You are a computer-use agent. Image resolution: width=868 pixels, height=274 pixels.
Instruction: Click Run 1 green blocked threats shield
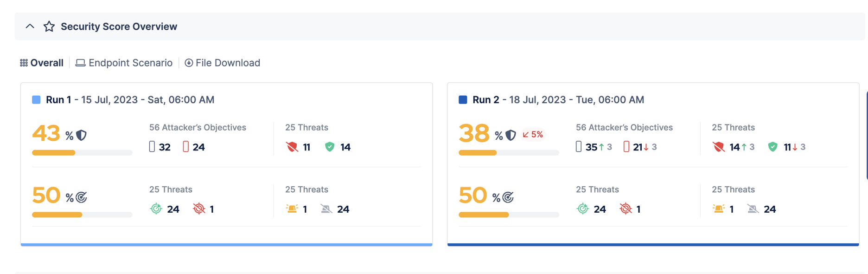(330, 147)
